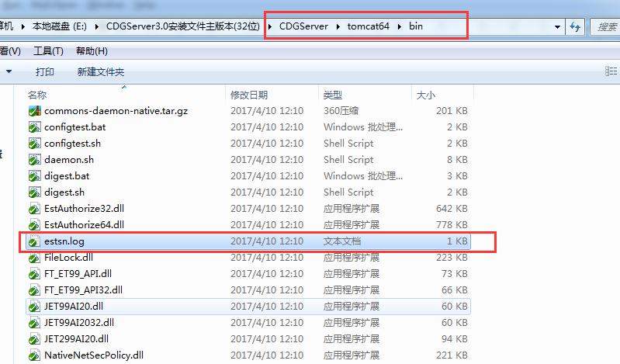Open the address bar history dropdown

coord(558,27)
